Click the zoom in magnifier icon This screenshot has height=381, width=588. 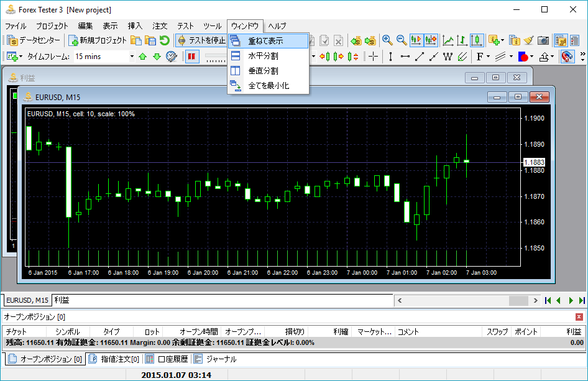(387, 40)
